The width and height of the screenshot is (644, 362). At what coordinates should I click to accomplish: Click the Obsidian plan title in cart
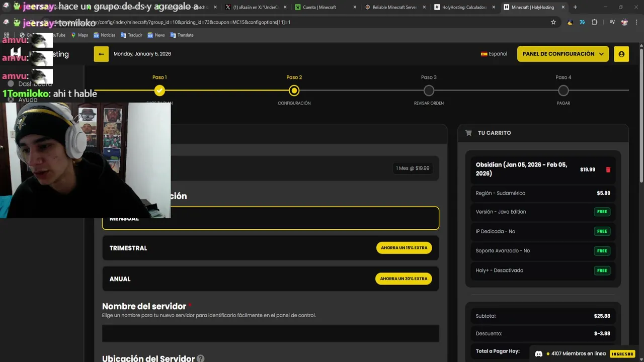tap(521, 169)
